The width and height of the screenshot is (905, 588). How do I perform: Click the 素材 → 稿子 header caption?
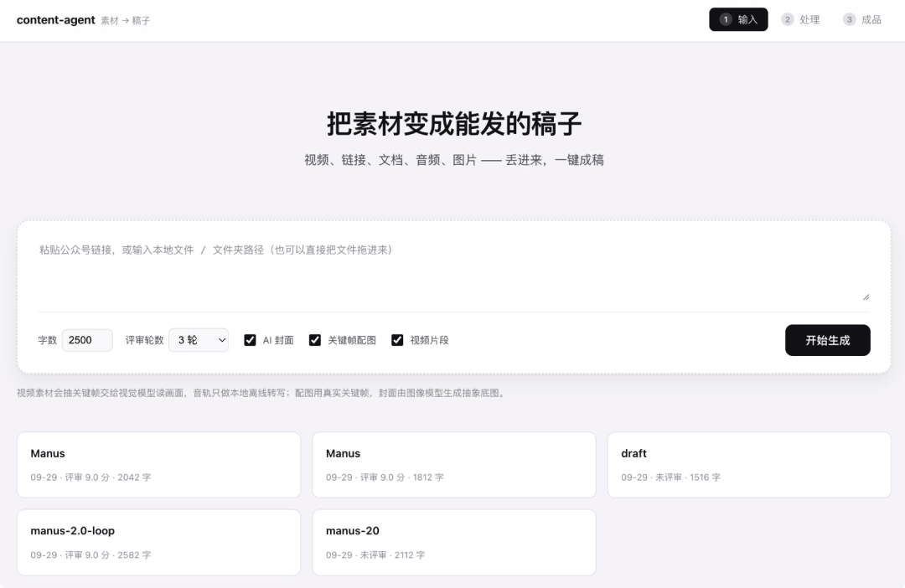coord(125,21)
